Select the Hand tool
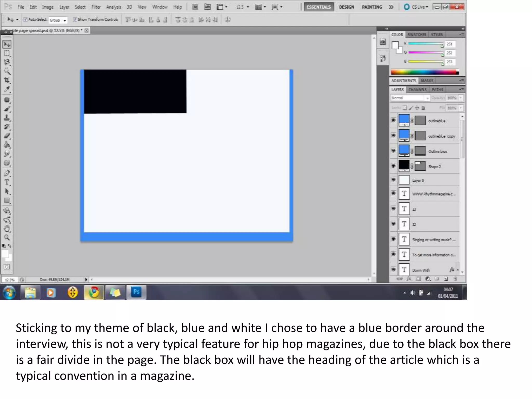Screen dimensions: 532x399 [7, 229]
